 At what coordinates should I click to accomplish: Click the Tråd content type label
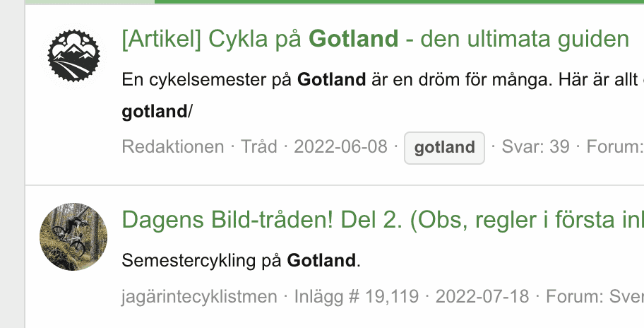pos(258,147)
